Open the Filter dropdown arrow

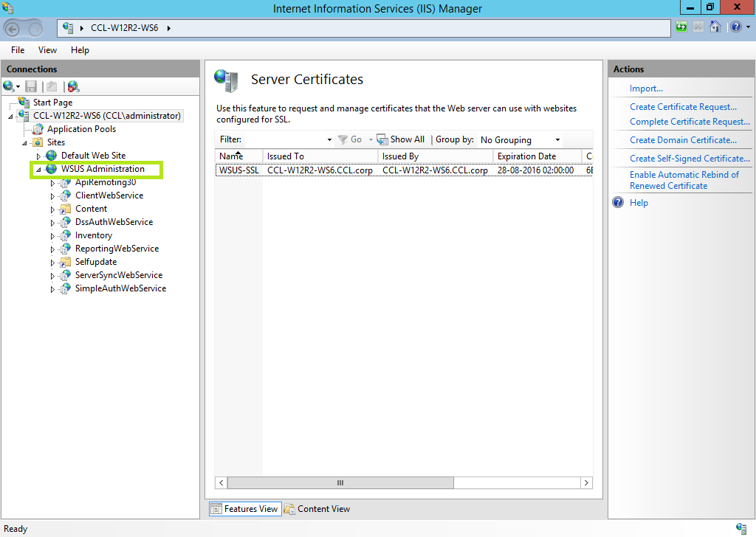(x=329, y=139)
